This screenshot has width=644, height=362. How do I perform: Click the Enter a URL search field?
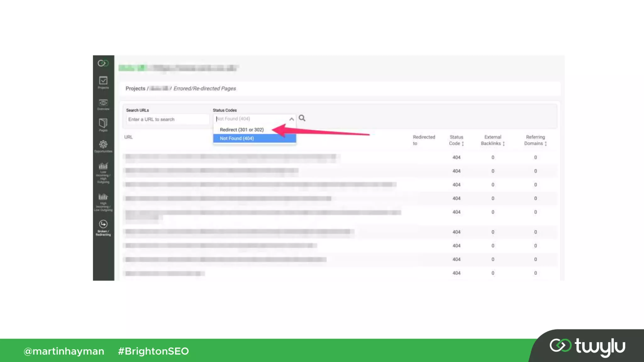click(x=167, y=119)
